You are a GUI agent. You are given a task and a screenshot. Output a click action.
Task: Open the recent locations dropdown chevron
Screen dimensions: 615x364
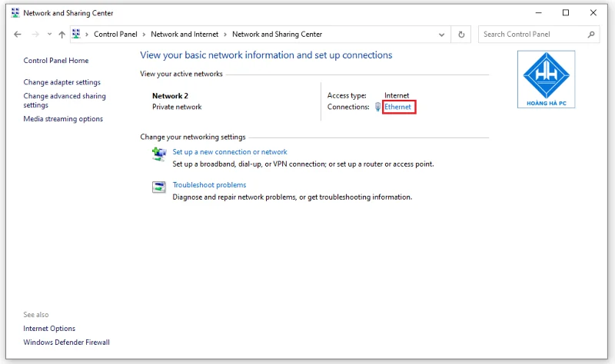pos(49,35)
